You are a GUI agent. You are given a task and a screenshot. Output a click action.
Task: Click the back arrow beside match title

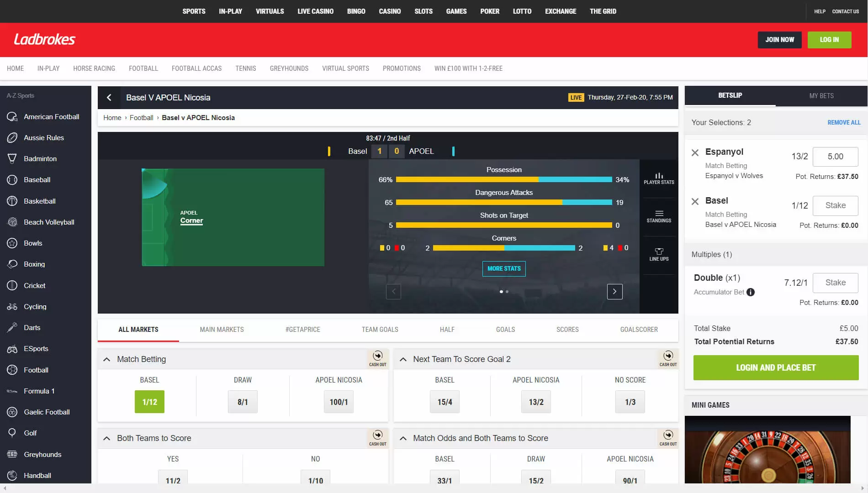pyautogui.click(x=109, y=98)
